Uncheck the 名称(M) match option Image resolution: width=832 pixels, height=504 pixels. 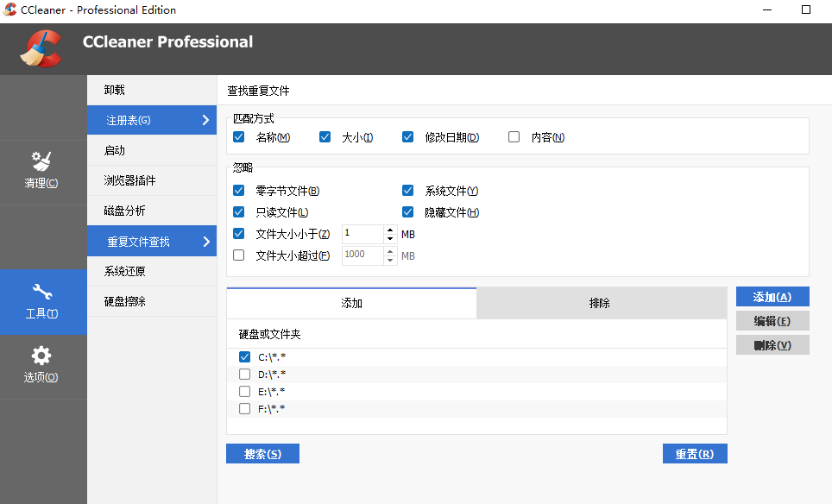tap(238, 136)
